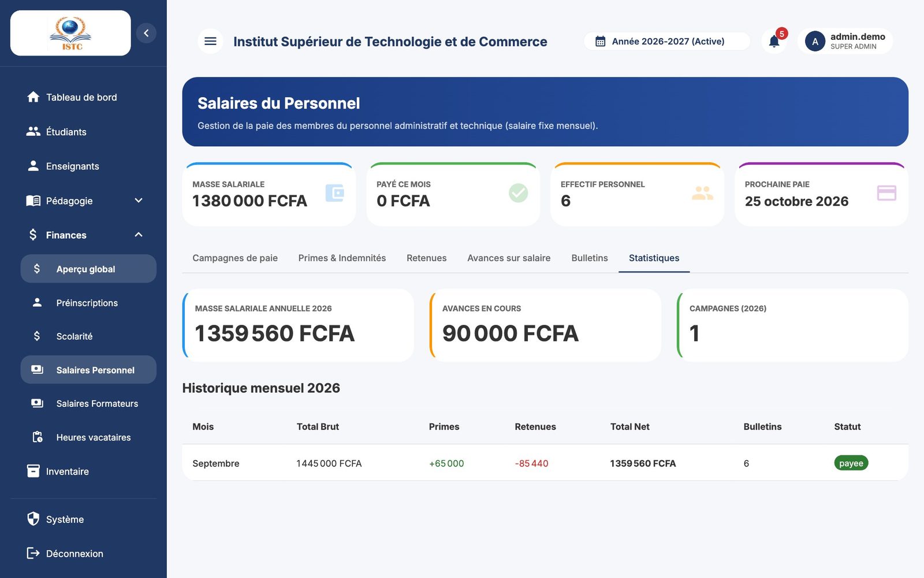Open the Avances sur salaire tab
The height and width of the screenshot is (578, 924).
pos(509,258)
